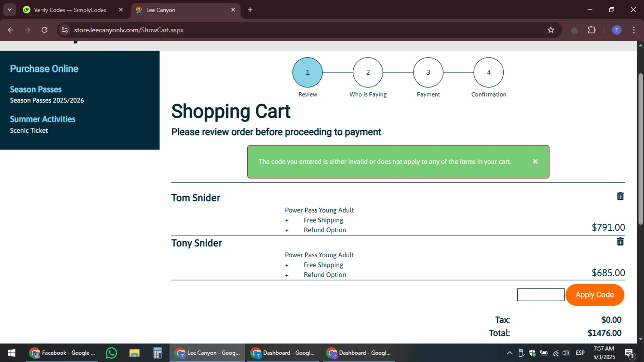Click the Purchase Online heading
This screenshot has width=644, height=362.
[44, 69]
